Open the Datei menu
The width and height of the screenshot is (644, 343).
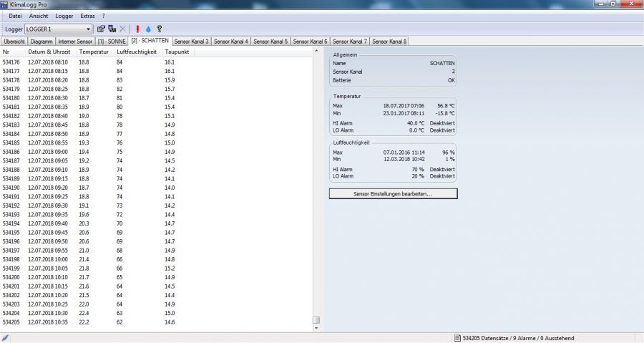[15, 16]
